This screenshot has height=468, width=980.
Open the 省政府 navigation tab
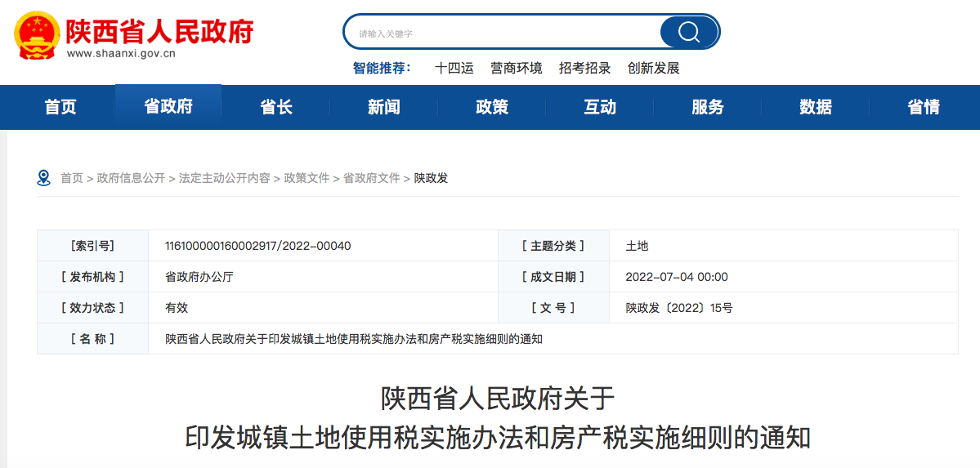[168, 107]
